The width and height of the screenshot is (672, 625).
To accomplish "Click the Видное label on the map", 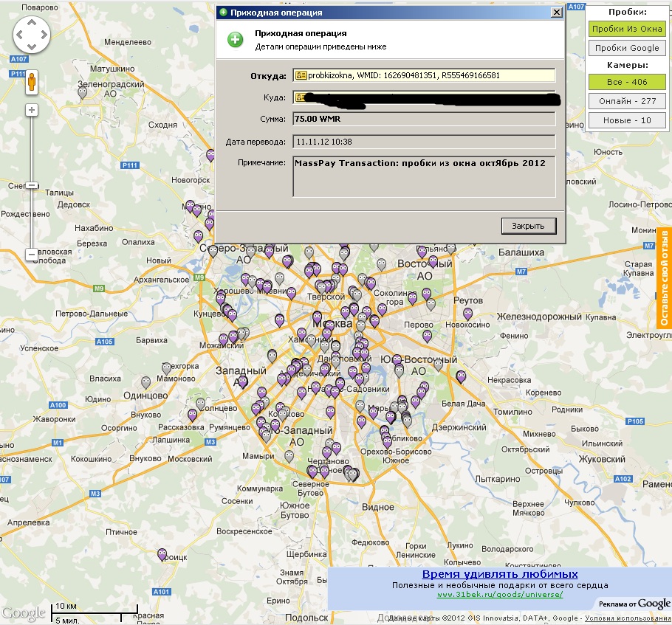I will click(x=378, y=507).
